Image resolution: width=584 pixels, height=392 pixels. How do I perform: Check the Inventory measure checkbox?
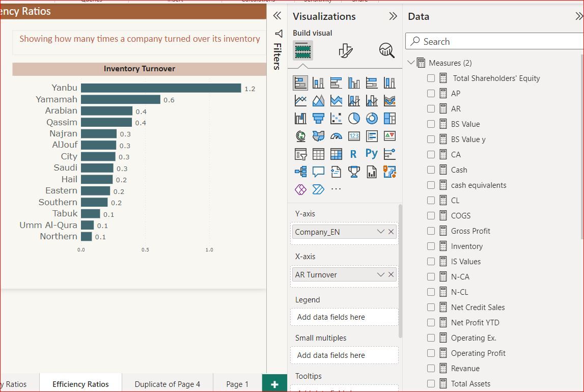[x=431, y=246]
